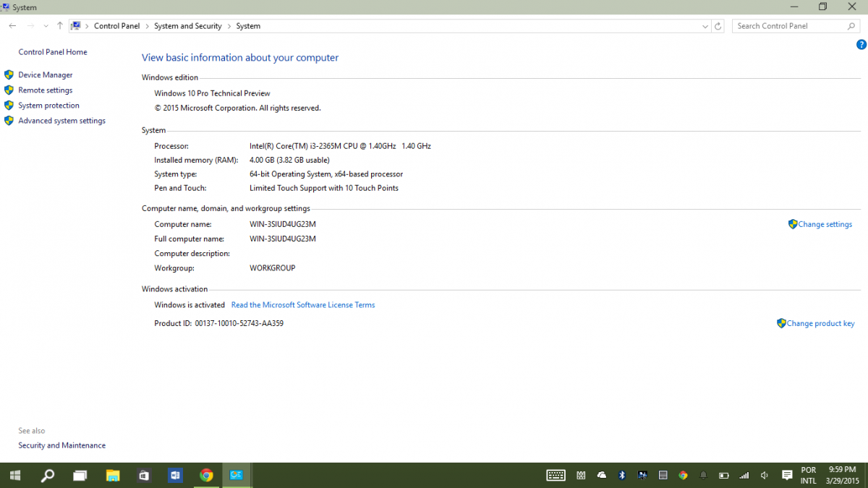The image size is (868, 488).
Task: Launch File Explorer from taskbar
Action: coord(113,475)
